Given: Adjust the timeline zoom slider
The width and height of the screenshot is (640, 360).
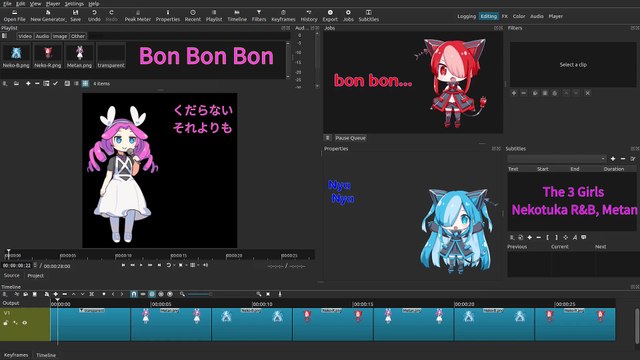Looking at the screenshot, I should [199, 294].
